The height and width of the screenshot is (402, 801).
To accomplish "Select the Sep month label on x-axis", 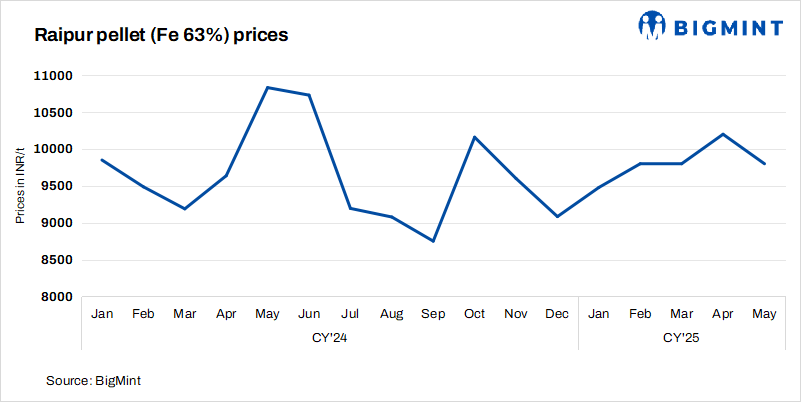I will pyautogui.click(x=433, y=314).
